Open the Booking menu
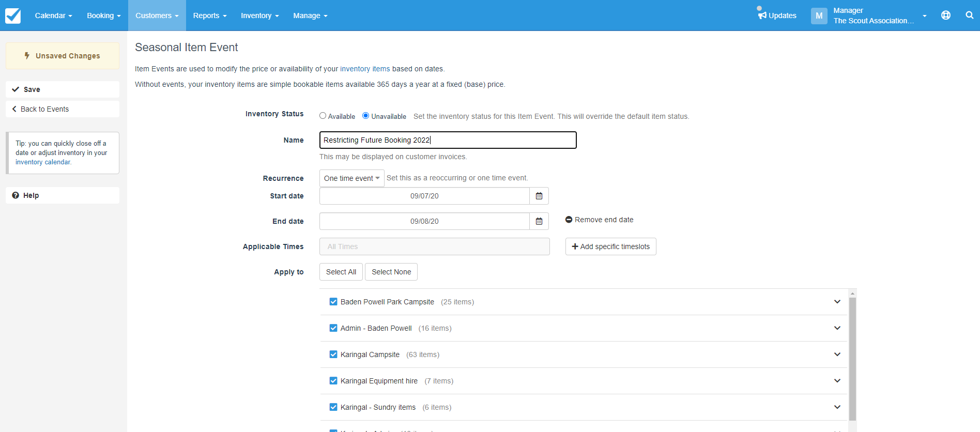This screenshot has height=432, width=980. 103,16
